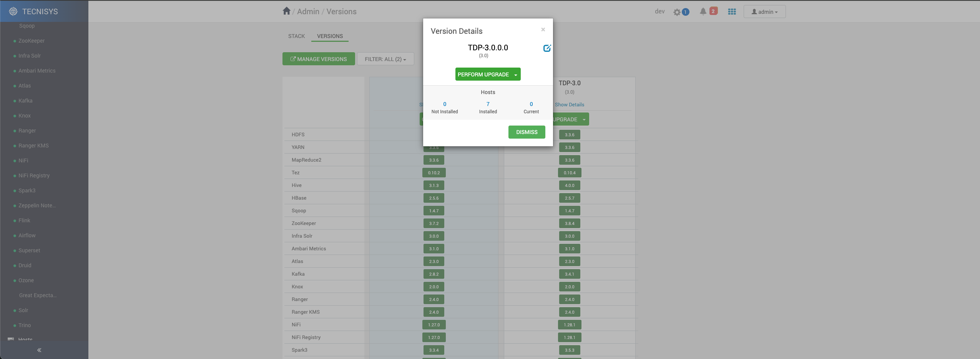Click the Admin breadcrumb link

point(308,12)
